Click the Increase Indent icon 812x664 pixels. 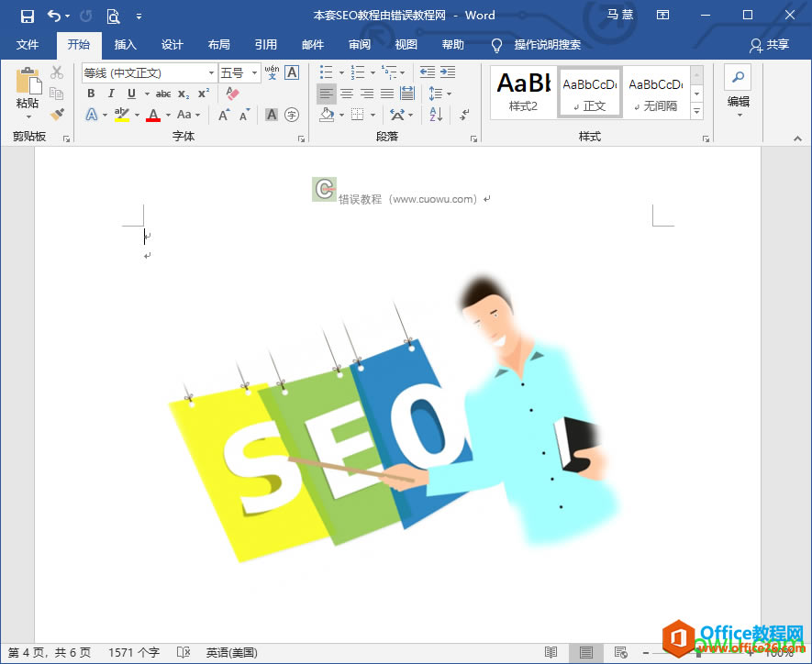448,72
